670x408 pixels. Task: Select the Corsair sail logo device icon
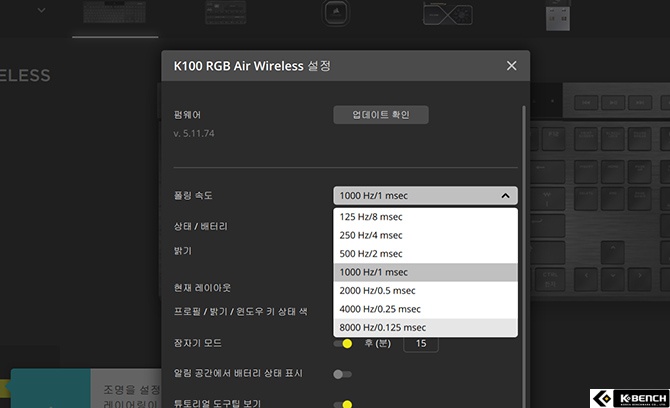coord(336,13)
